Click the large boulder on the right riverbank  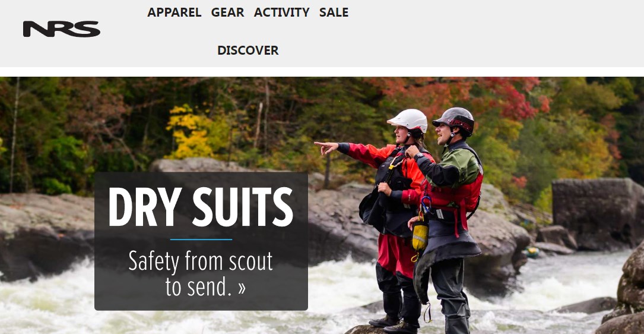(598, 213)
